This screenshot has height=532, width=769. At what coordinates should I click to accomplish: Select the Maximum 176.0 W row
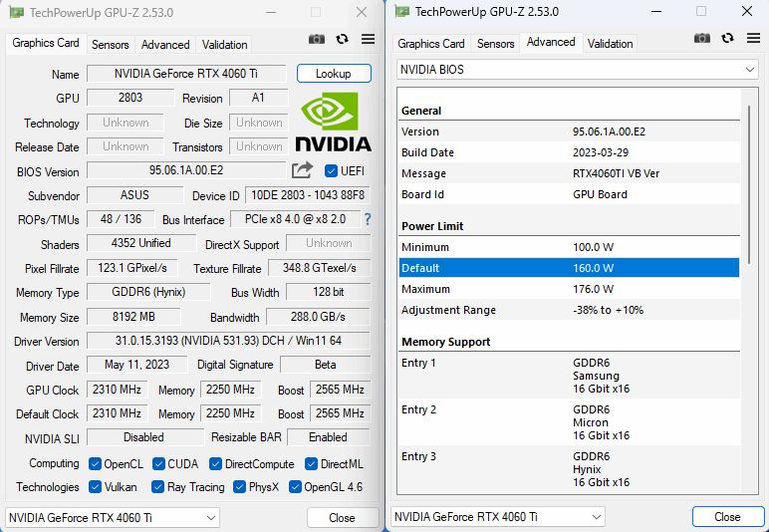tap(569, 289)
